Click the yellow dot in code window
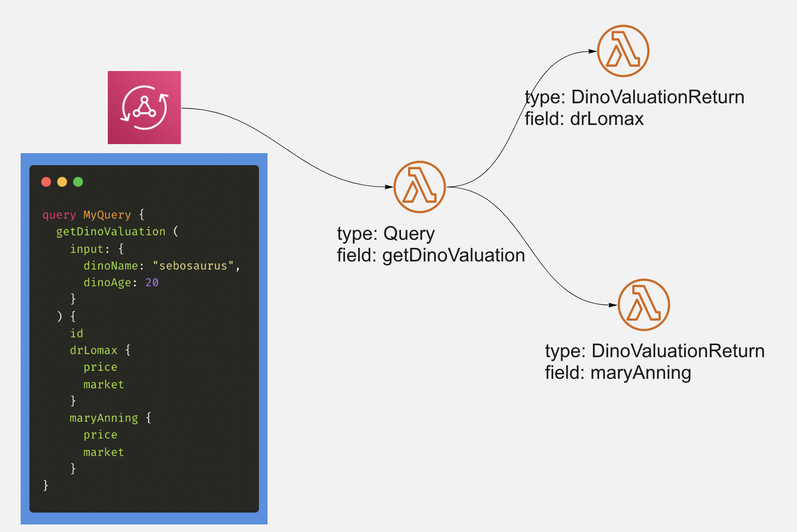Screen dimensions: 797x532 [x=62, y=182]
